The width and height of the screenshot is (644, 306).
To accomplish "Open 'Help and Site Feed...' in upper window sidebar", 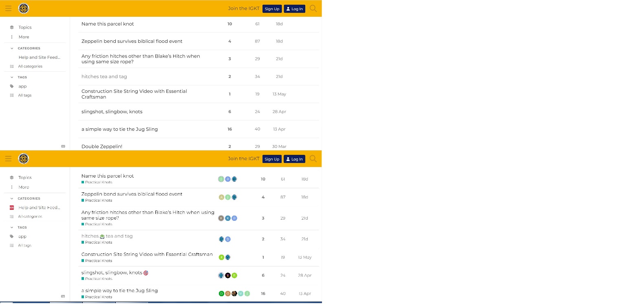I will 39,57.
